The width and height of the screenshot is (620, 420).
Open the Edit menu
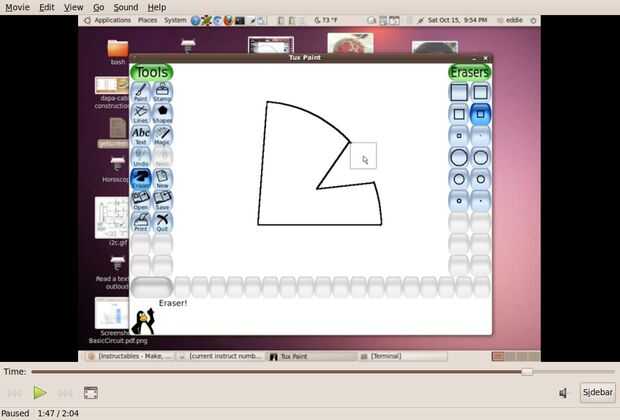(x=47, y=7)
